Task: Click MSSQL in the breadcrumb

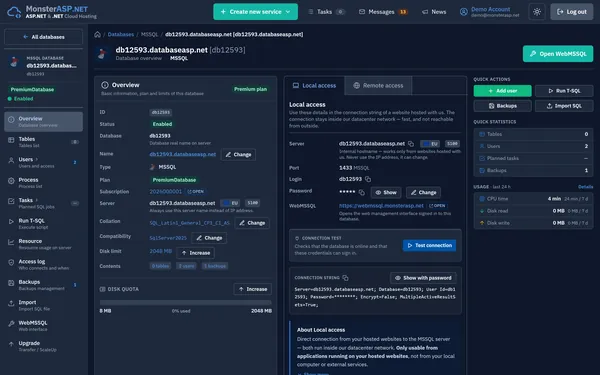Action: (x=149, y=34)
